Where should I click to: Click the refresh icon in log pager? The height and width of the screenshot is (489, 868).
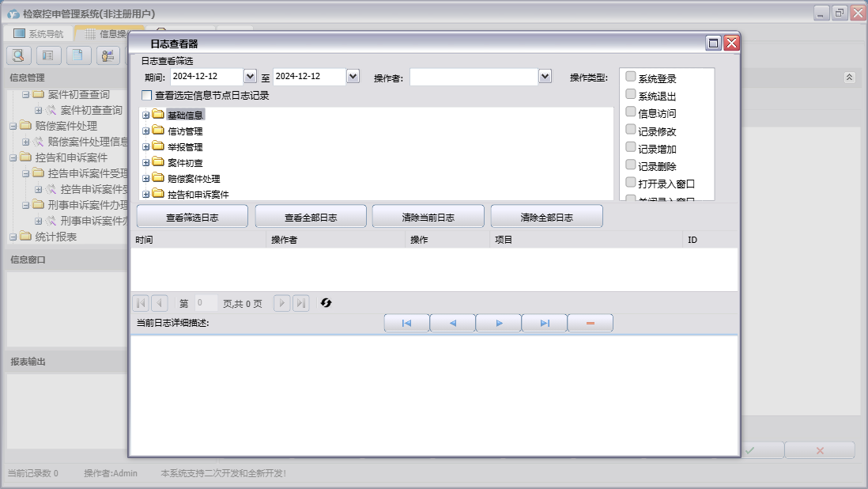tap(326, 303)
